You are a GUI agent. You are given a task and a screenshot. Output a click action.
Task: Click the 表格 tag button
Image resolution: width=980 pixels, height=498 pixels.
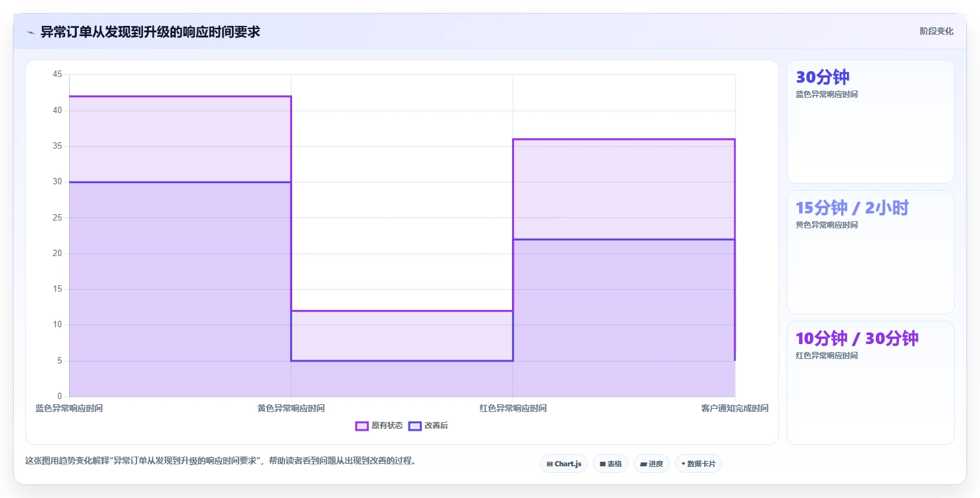(610, 464)
